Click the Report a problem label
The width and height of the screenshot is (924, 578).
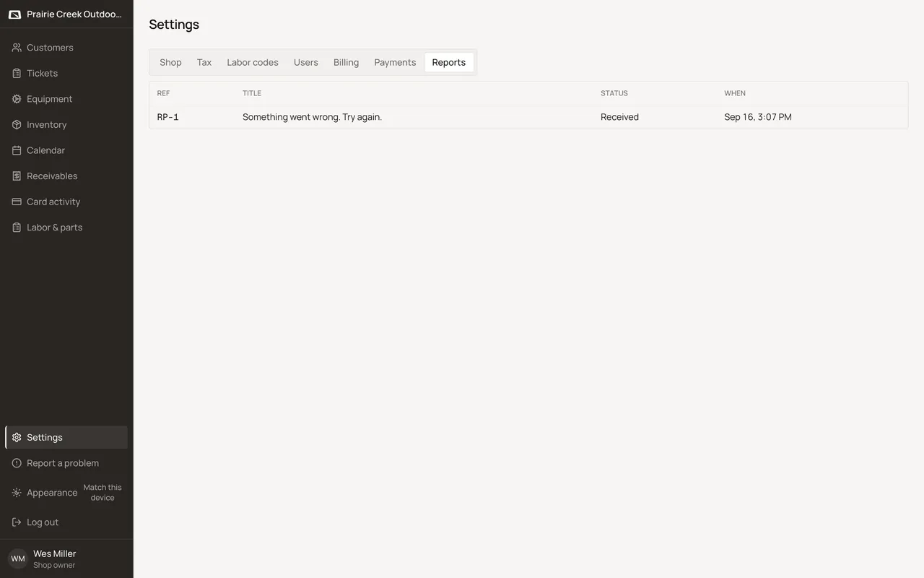pos(63,463)
